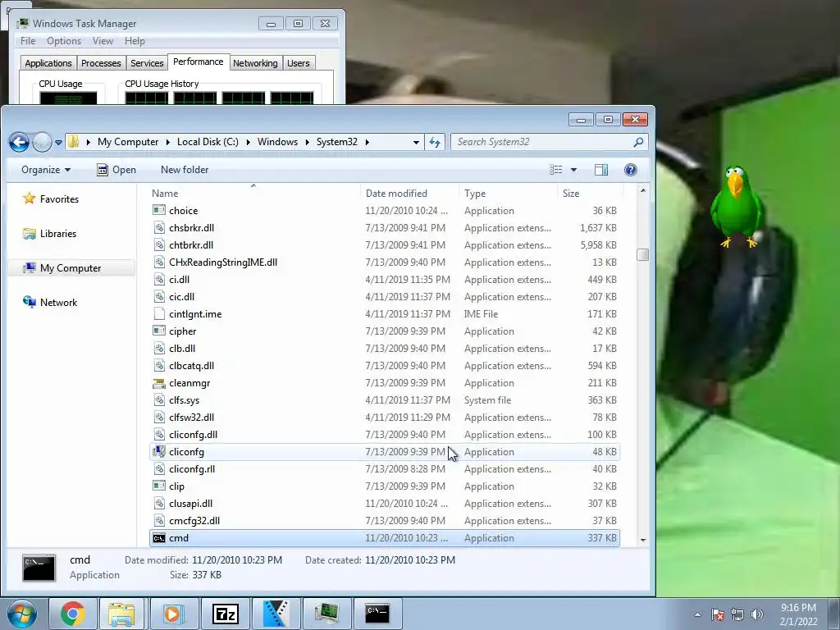Select the clusapi.dll file

click(190, 504)
